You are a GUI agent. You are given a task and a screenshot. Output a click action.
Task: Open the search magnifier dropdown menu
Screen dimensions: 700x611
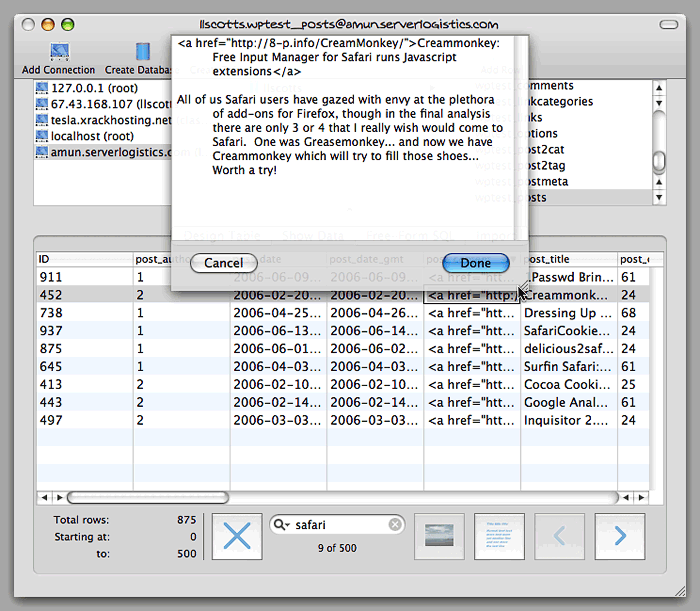[282, 524]
